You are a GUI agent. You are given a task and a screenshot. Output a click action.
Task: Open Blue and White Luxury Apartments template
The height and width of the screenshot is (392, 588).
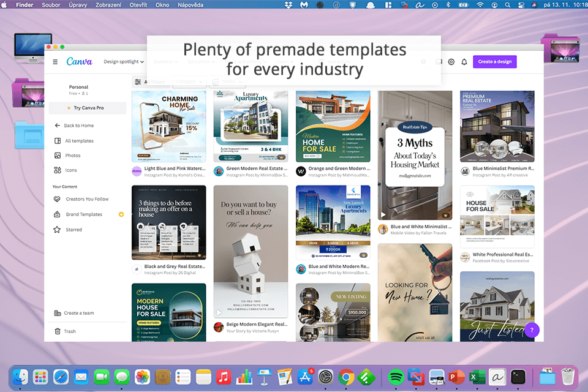333,222
